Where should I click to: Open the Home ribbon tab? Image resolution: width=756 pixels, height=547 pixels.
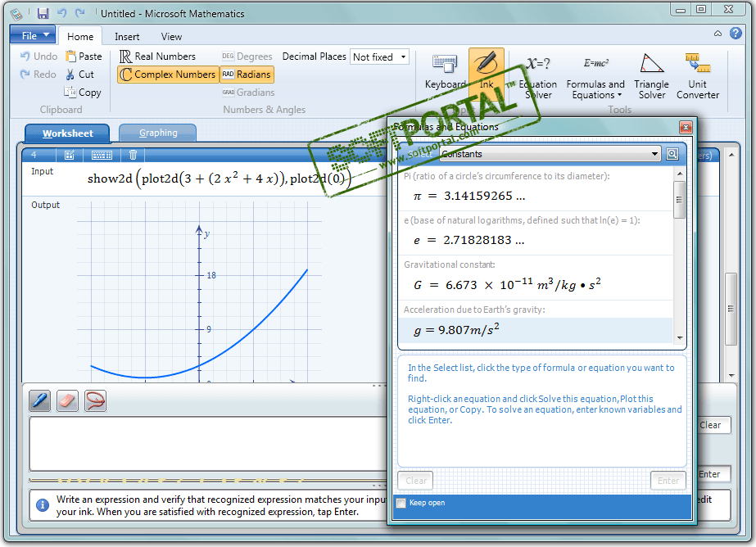pos(80,37)
